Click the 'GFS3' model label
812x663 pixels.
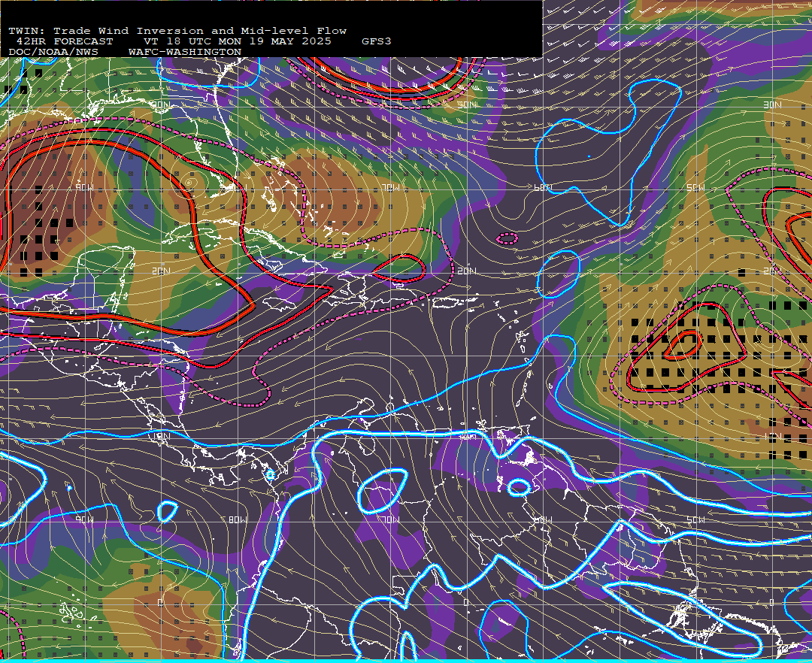tap(377, 41)
